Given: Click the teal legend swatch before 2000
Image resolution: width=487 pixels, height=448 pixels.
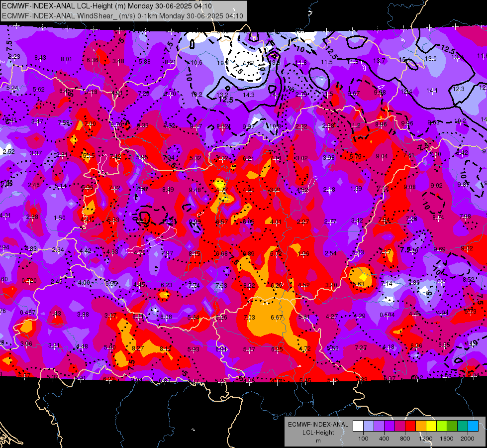Looking at the screenshot, I should point(463,426).
